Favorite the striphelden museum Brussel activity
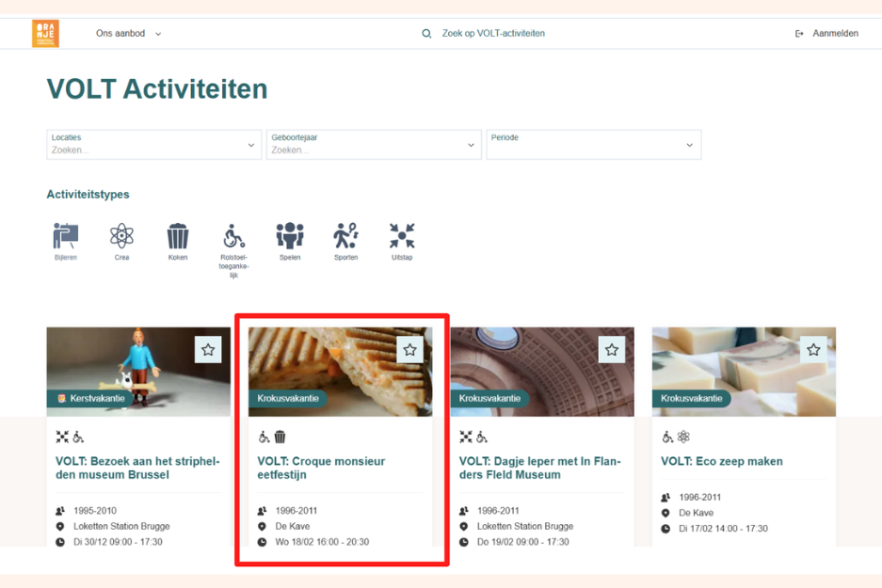The height and width of the screenshot is (588, 882). point(208,349)
